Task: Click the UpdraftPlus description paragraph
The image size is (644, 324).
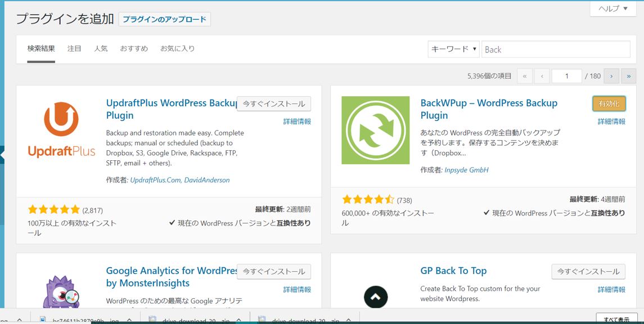Action: point(175,148)
